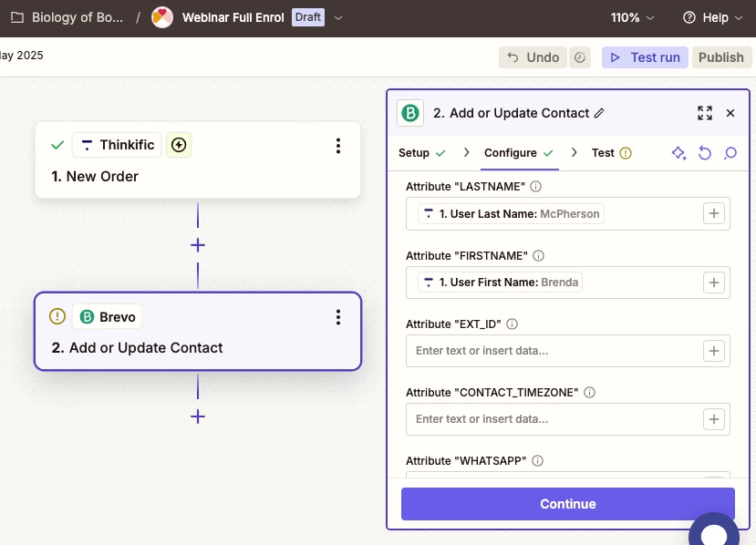The image size is (756, 545).
Task: Expand the panel to full screen
Action: point(705,113)
